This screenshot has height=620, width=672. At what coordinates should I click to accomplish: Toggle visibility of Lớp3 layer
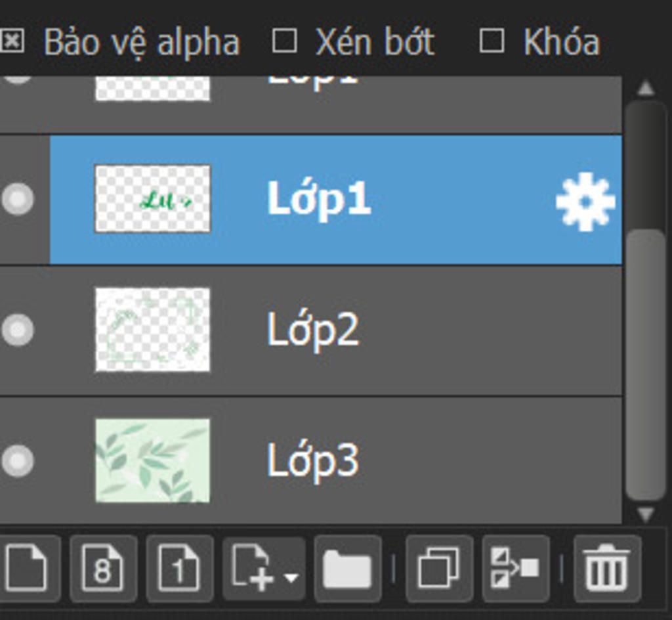pos(18,461)
